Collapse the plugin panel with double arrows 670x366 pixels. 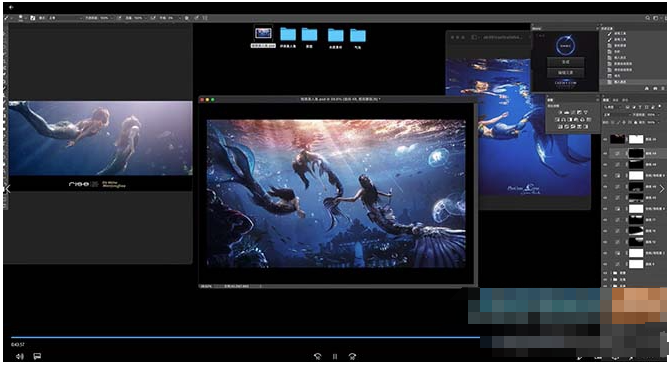pos(598,25)
